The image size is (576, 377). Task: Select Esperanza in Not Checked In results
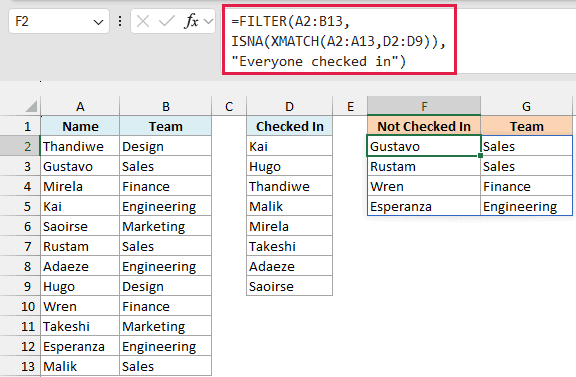[424, 206]
